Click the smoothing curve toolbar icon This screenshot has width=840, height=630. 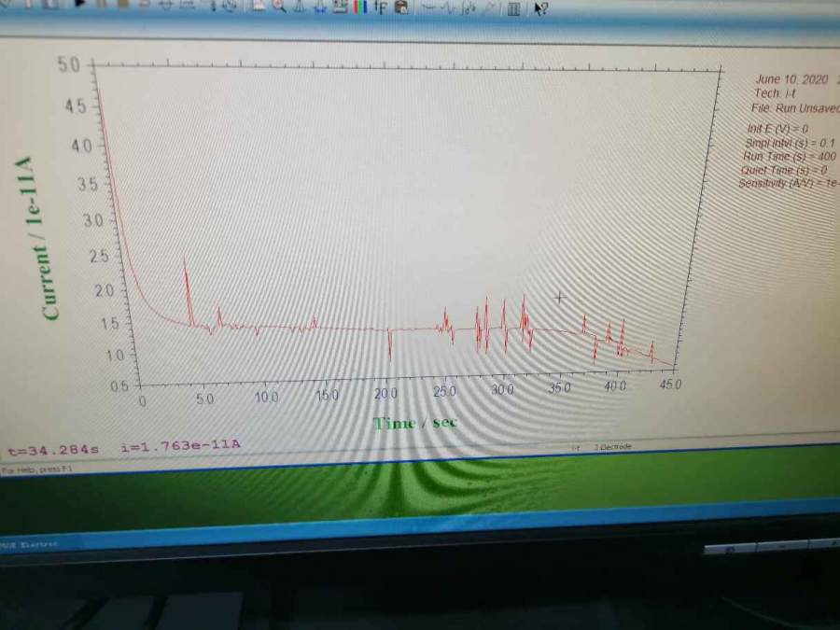[428, 7]
